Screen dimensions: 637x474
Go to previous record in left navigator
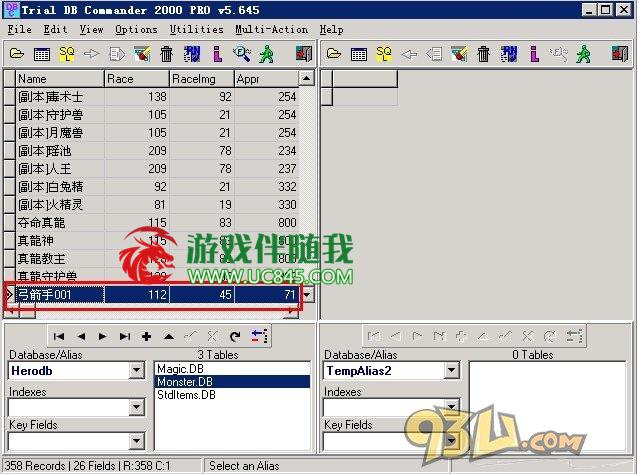point(81,336)
